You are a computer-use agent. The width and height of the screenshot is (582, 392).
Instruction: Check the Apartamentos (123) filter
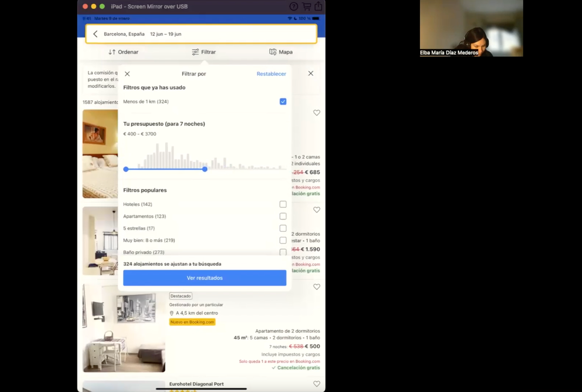(x=283, y=216)
